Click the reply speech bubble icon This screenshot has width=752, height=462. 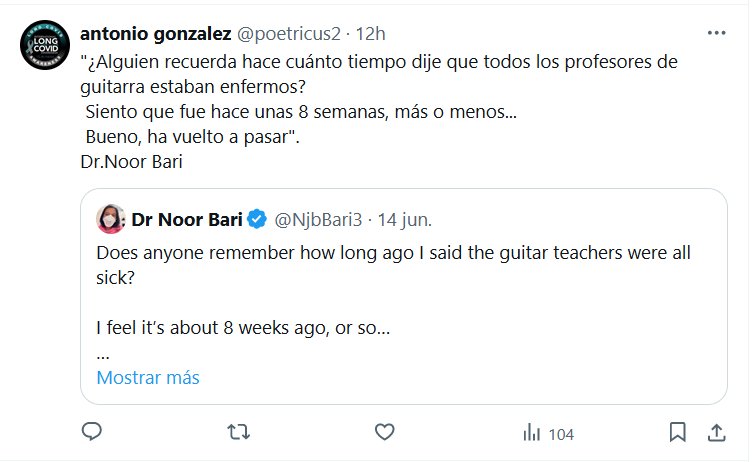tap(92, 432)
